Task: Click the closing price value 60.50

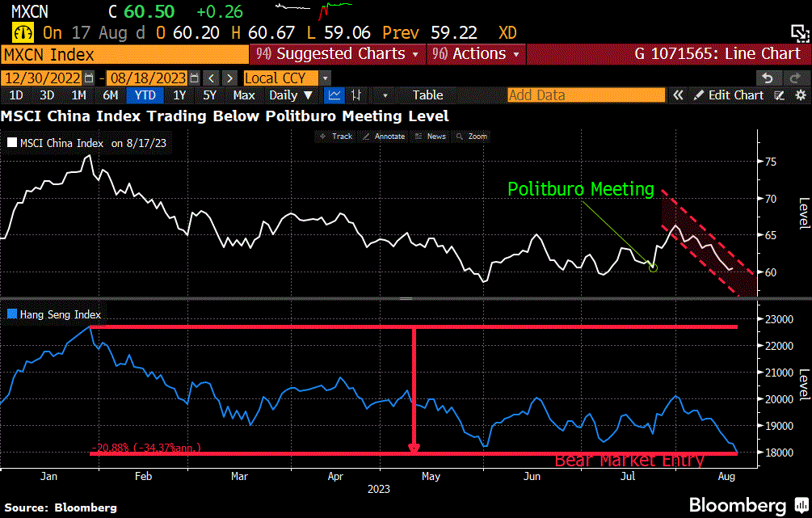Action: coord(149,11)
